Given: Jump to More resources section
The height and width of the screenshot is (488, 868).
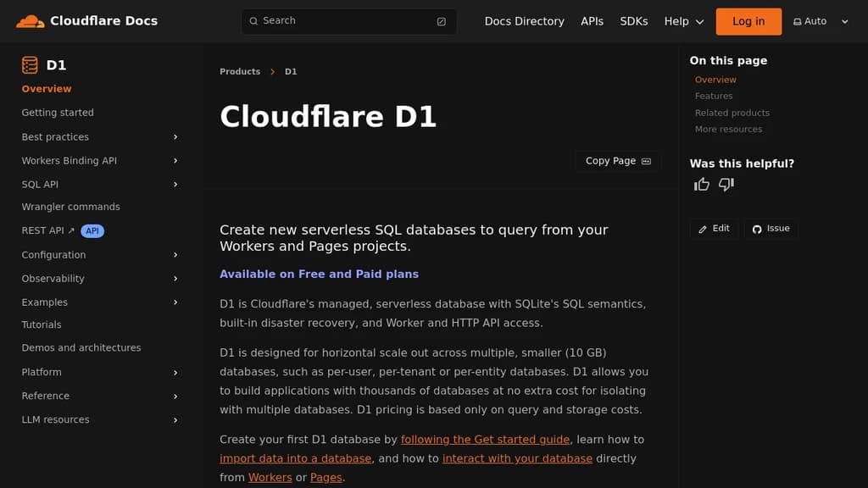Looking at the screenshot, I should (x=728, y=129).
